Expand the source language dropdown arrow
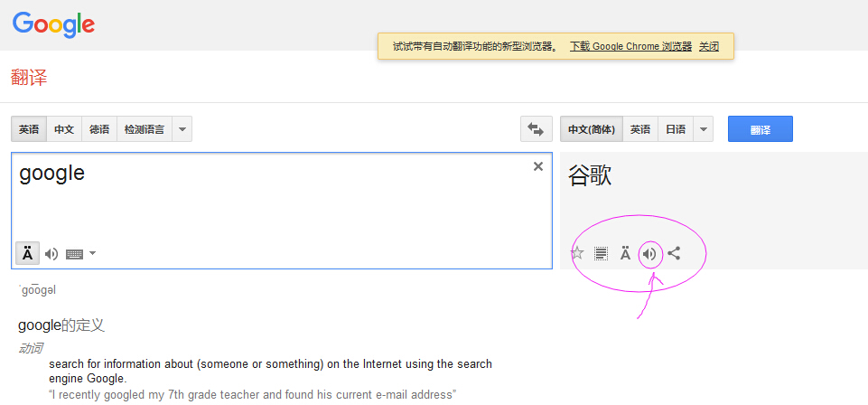 click(182, 129)
